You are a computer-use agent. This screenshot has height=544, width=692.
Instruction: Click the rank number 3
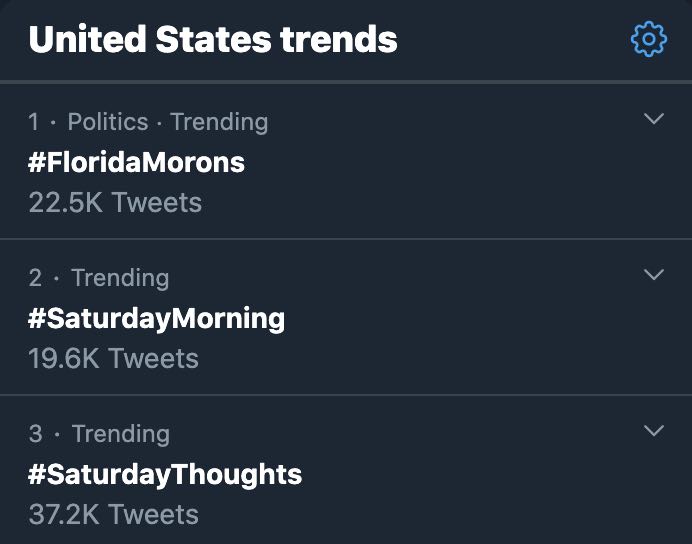pos(35,434)
